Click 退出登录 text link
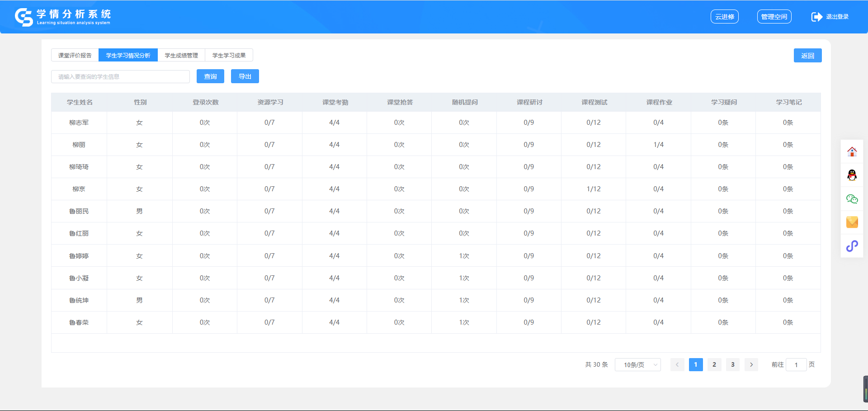 coord(837,17)
